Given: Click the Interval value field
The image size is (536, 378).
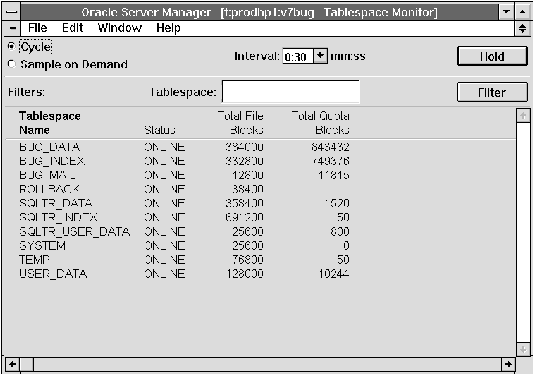Looking at the screenshot, I should tap(298, 56).
